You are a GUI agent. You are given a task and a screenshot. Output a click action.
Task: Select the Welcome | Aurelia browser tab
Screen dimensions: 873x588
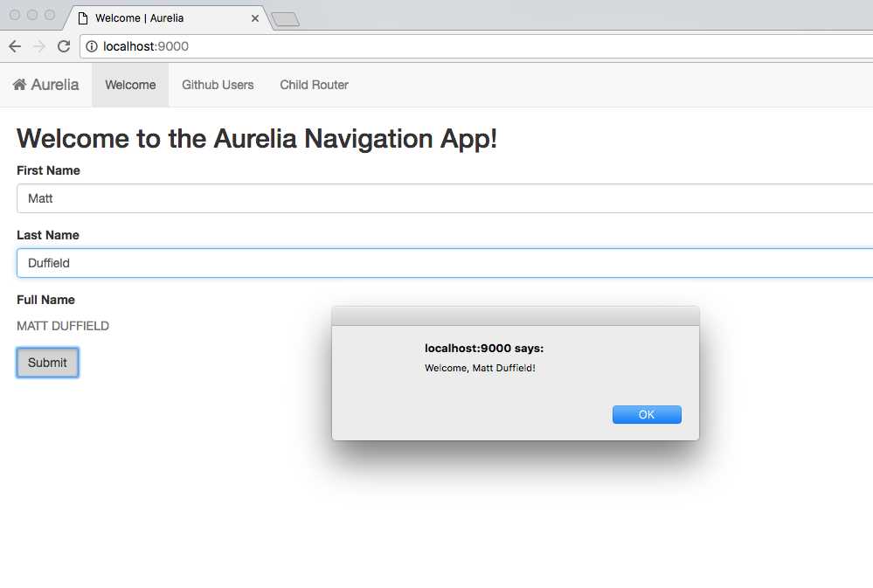[x=167, y=18]
